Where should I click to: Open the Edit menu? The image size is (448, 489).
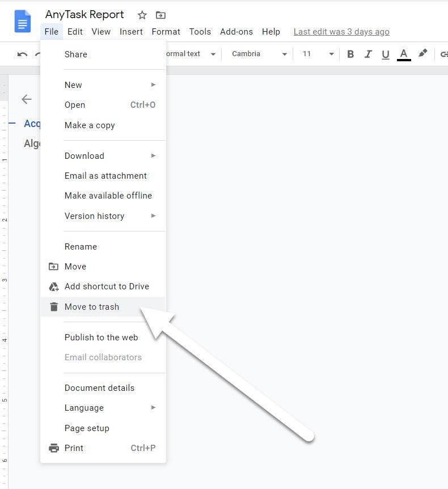[x=75, y=32]
